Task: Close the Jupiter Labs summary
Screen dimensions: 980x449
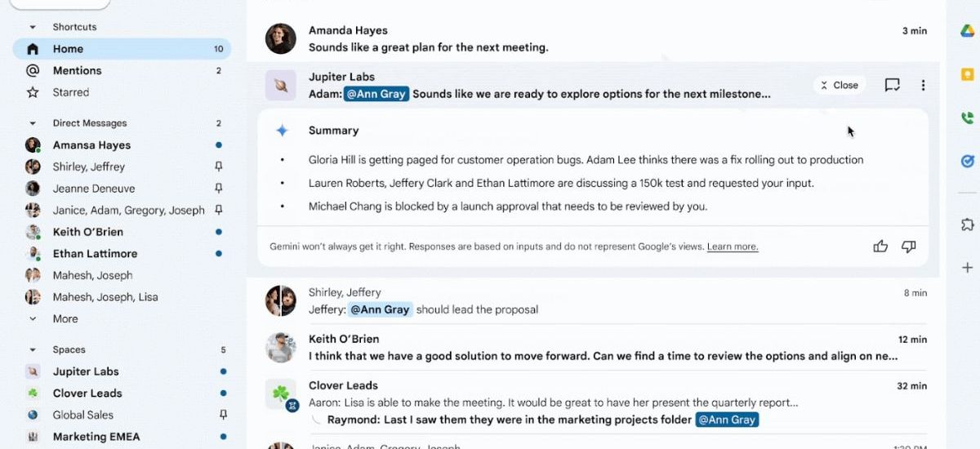Action: [x=839, y=85]
